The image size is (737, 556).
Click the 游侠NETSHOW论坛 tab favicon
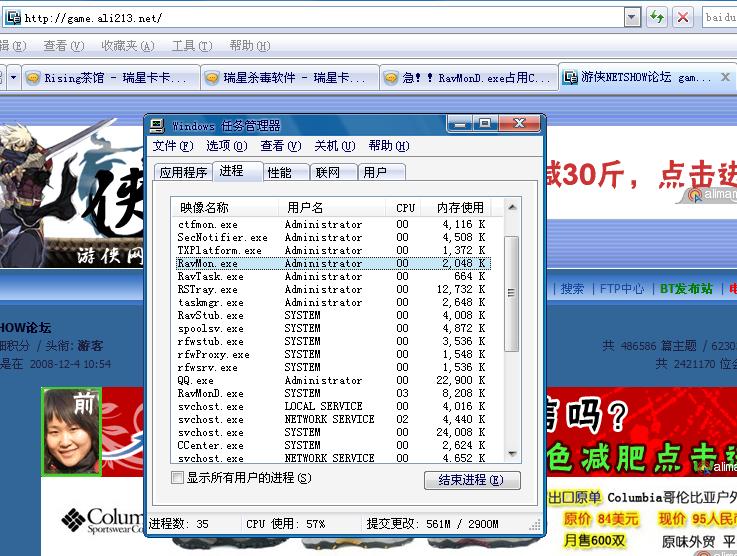[570, 77]
